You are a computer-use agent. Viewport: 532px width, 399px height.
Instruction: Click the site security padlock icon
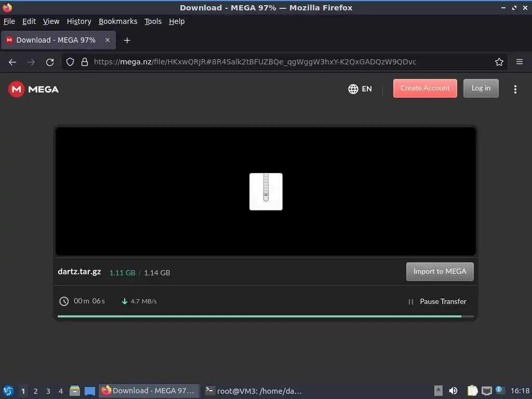[x=85, y=62]
